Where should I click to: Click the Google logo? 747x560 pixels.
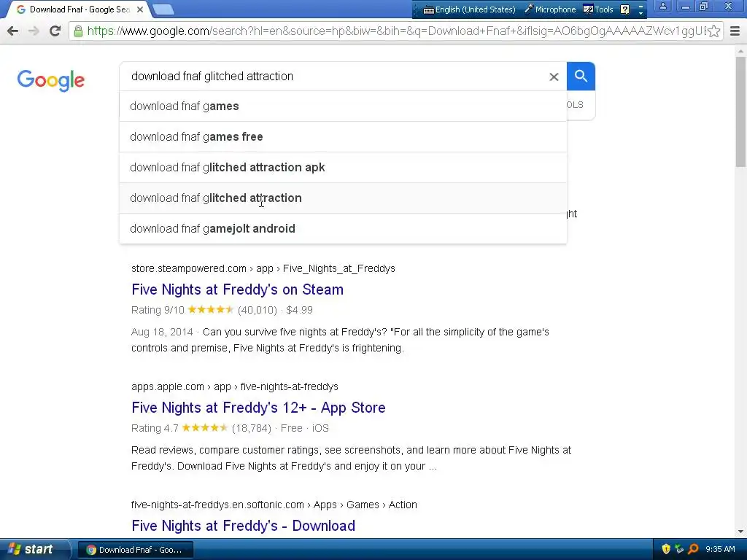(50, 80)
